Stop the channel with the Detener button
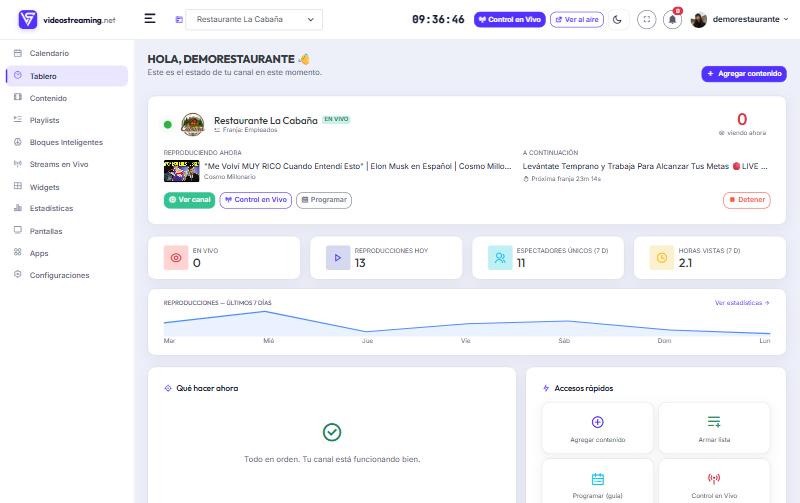This screenshot has height=503, width=800. pos(747,200)
